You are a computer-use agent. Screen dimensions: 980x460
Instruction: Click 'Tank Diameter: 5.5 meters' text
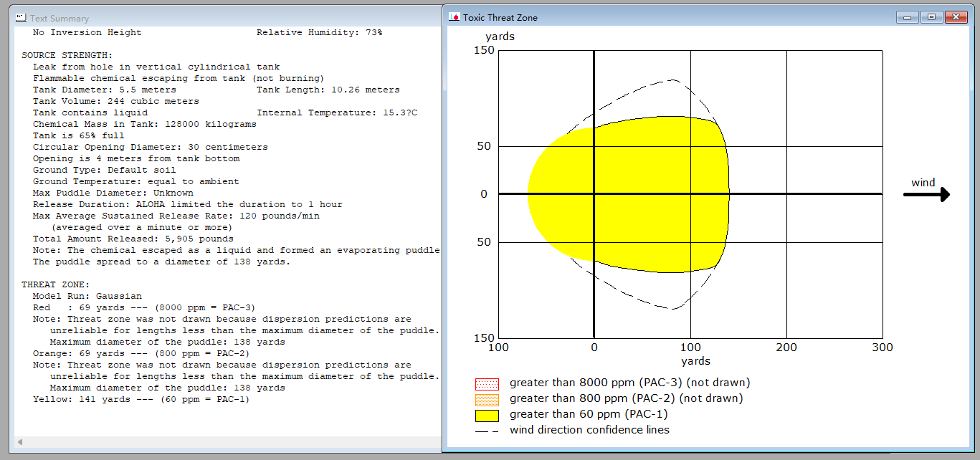pyautogui.click(x=104, y=90)
